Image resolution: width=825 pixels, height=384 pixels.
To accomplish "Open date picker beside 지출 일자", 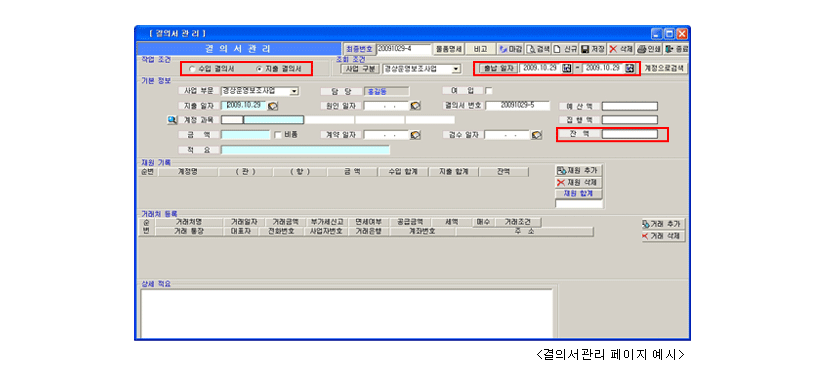I will [273, 105].
